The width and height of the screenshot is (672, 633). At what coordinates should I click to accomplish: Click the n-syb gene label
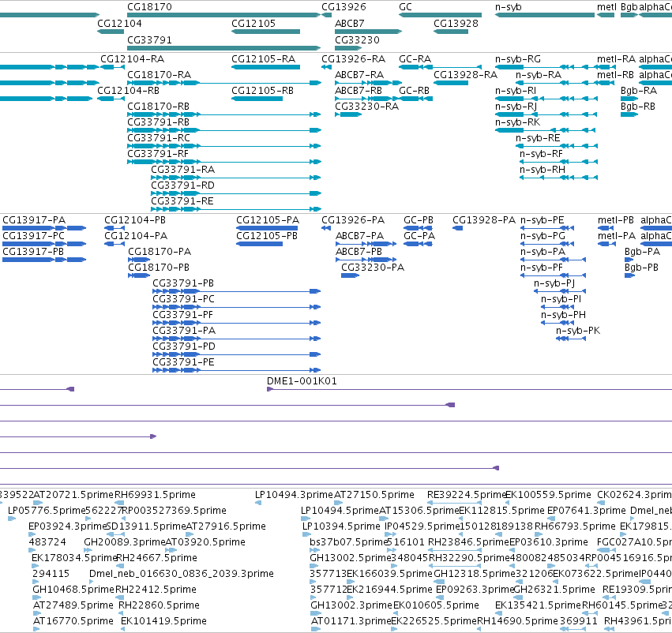tap(509, 7)
